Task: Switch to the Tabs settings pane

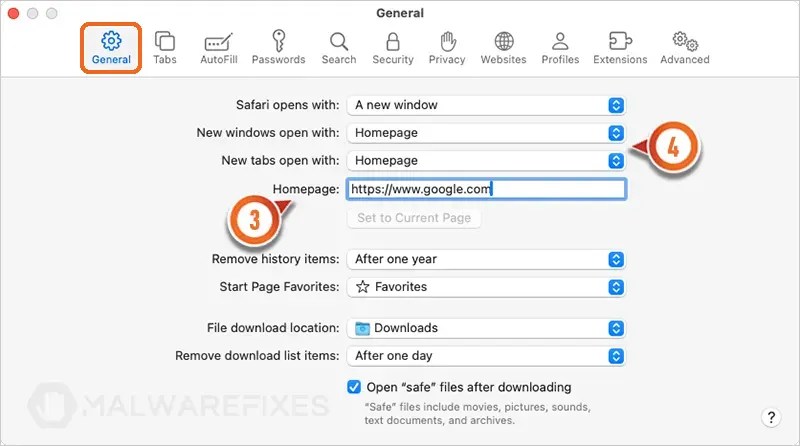Action: (165, 48)
